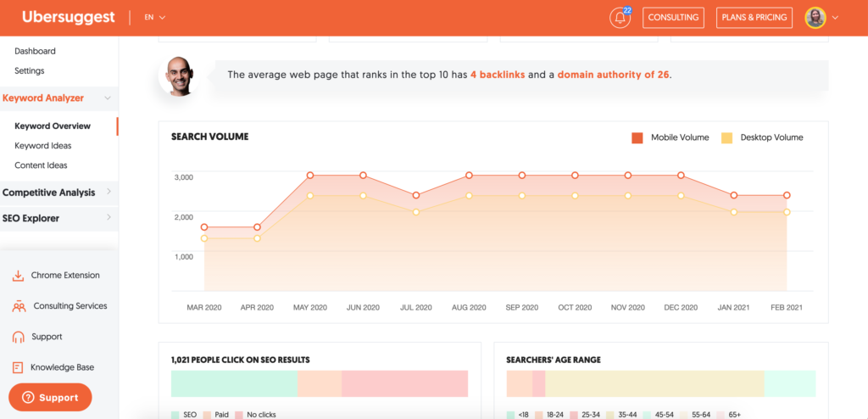Click the green SEO segment of clicks bar

point(234,383)
